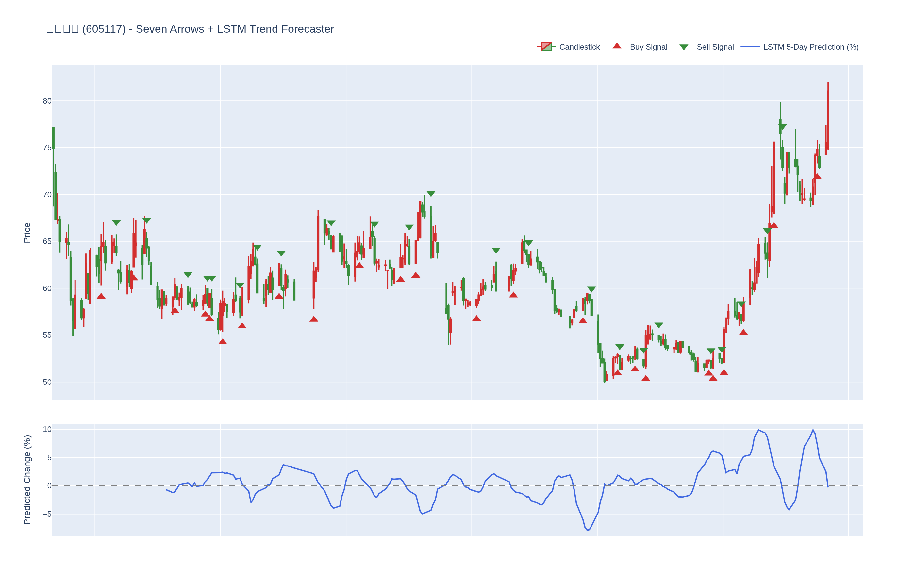Click the 80 tick label on price axis
Image resolution: width=915 pixels, height=588 pixels.
tap(47, 101)
